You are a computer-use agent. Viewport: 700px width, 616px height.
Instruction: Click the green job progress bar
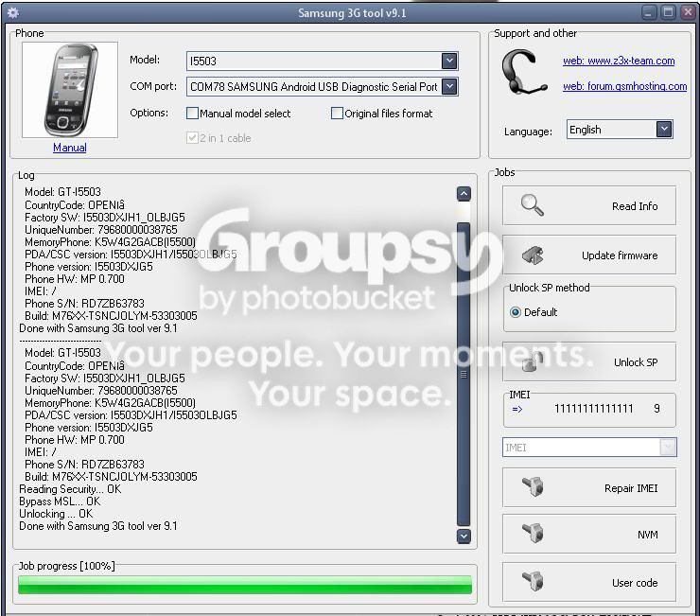click(245, 585)
